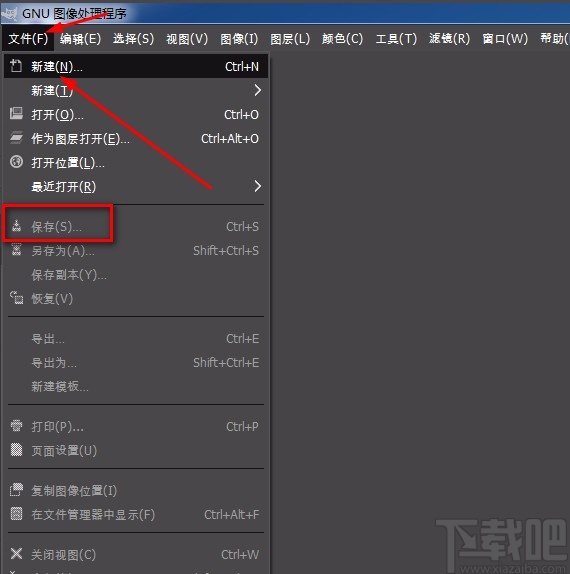Click the printer icon beside 打印(P)
The image size is (570, 574).
16,426
